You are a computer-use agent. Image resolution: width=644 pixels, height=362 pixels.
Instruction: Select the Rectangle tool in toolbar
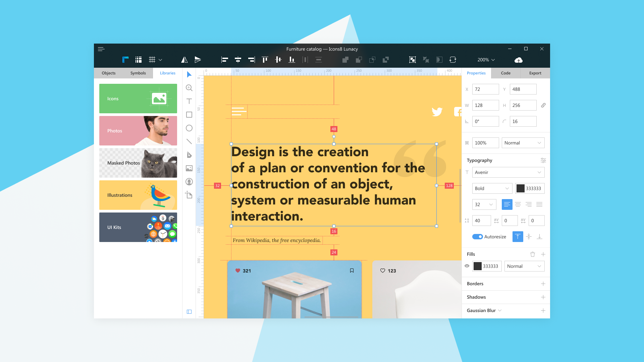189,115
